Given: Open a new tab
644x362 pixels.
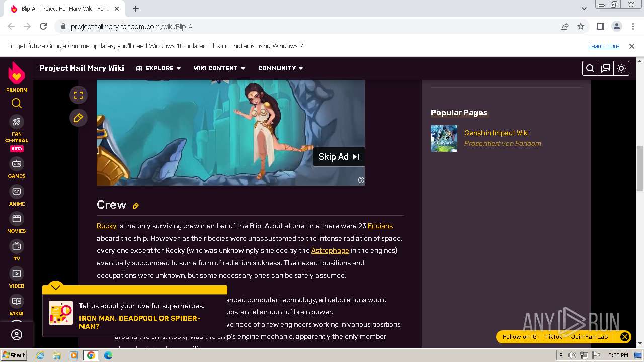Looking at the screenshot, I should coord(136,9).
